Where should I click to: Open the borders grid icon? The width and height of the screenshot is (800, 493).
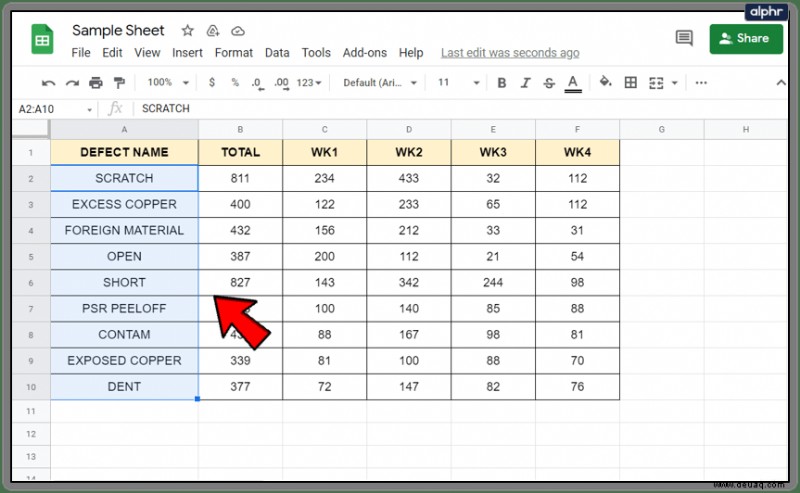pyautogui.click(x=631, y=82)
